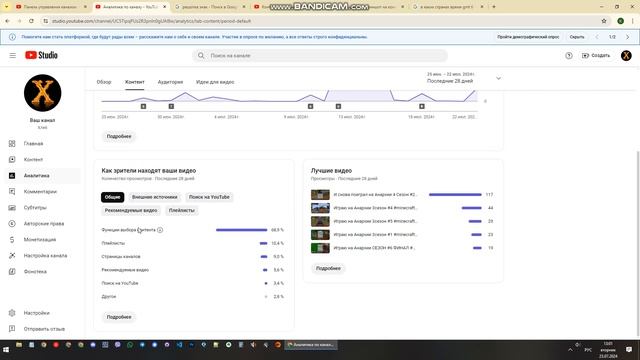
Task: Open the taskbar notification center icon
Action: tap(629, 350)
